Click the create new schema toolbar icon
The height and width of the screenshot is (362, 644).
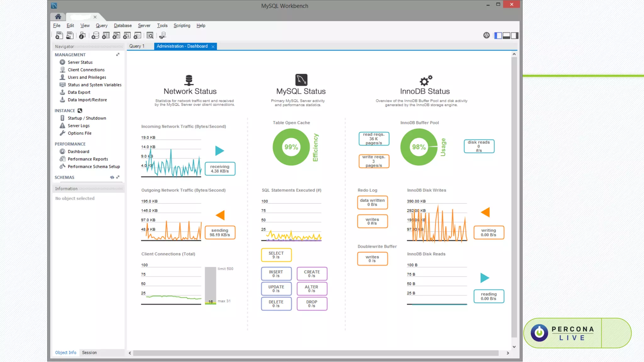click(x=95, y=36)
